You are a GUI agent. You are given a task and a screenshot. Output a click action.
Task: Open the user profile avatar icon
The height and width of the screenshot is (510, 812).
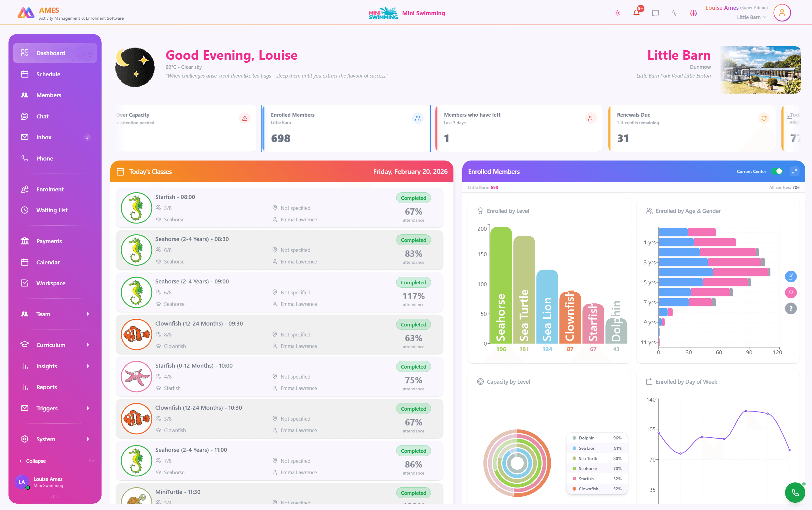click(x=782, y=13)
